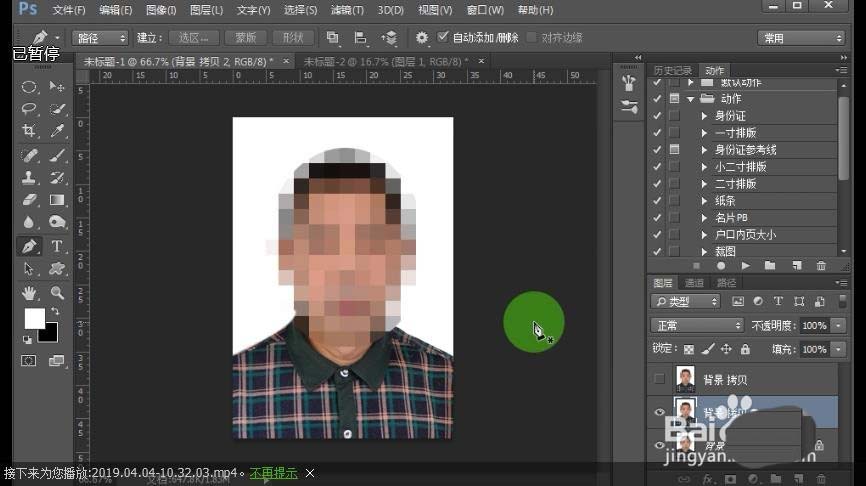
Task: Open the 路径 tool mode dropdown
Action: tap(101, 38)
